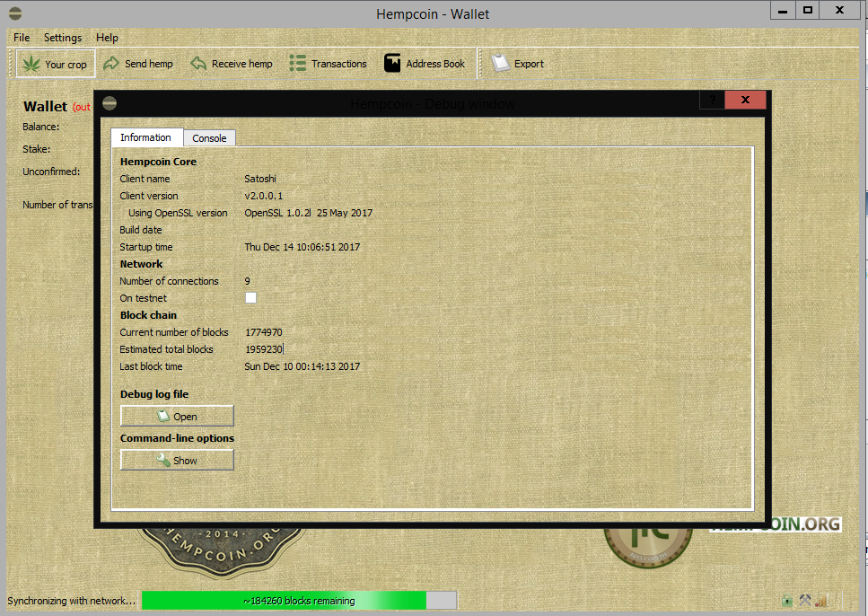Screen dimensions: 868x616
Task: Click the Block chain section heading
Action: point(148,315)
